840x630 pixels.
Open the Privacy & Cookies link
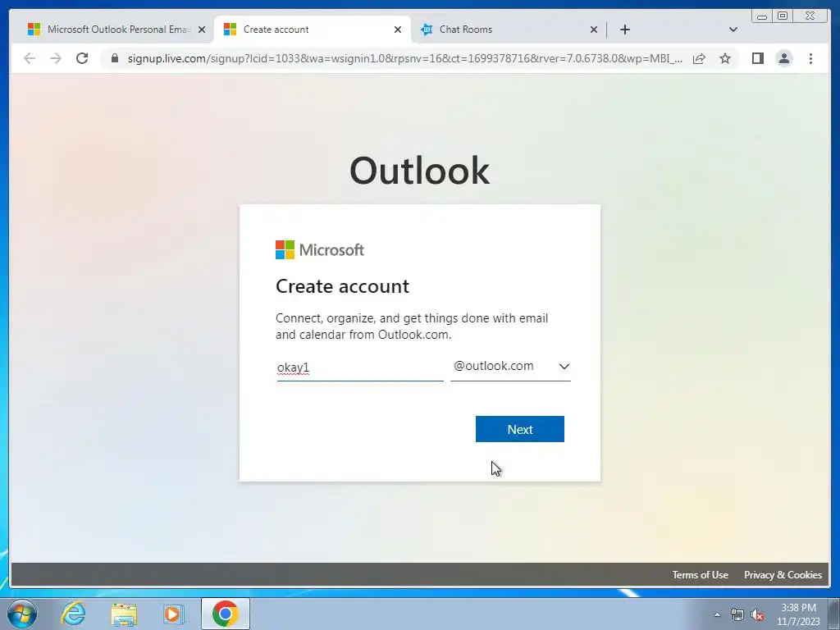tap(783, 575)
